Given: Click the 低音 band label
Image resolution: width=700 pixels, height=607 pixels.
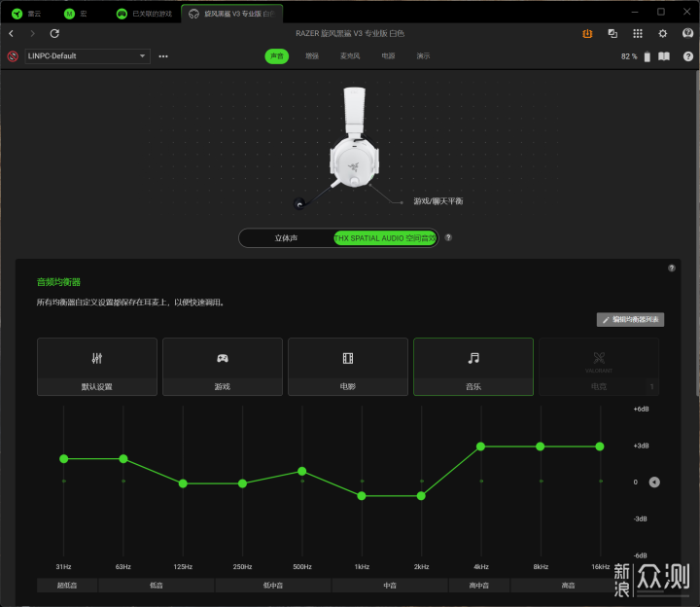Looking at the screenshot, I should tap(157, 586).
